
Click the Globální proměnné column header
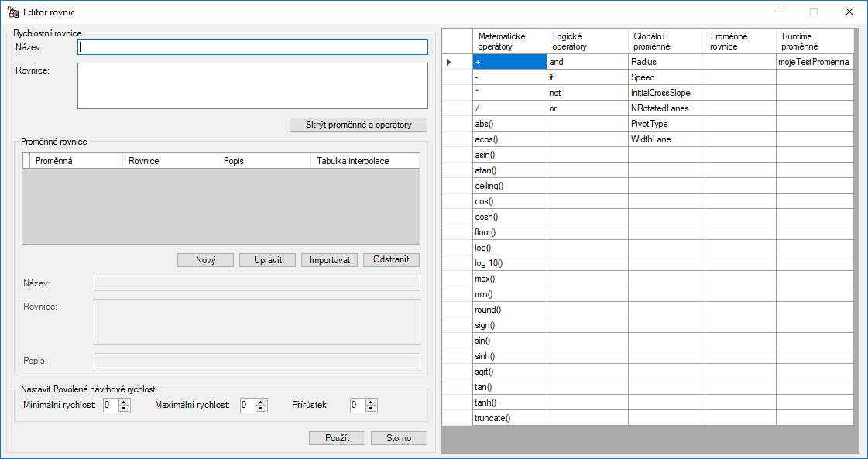[667, 42]
